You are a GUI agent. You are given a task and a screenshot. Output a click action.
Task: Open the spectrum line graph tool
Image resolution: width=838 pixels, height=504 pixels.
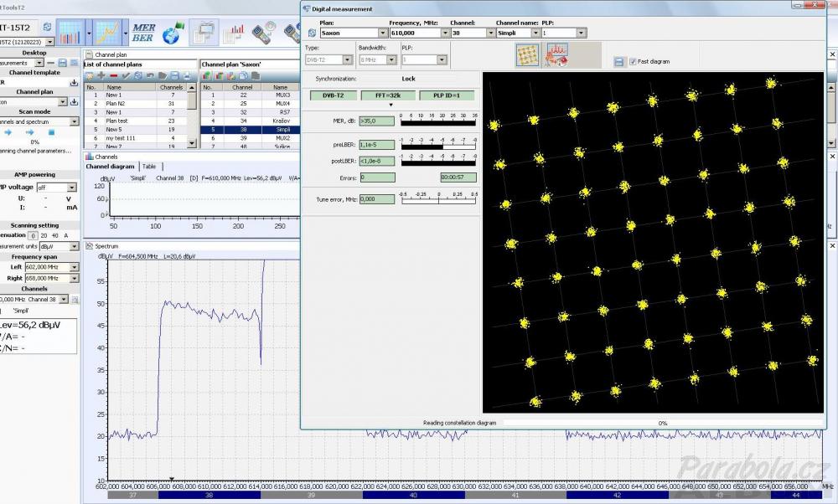click(x=108, y=33)
